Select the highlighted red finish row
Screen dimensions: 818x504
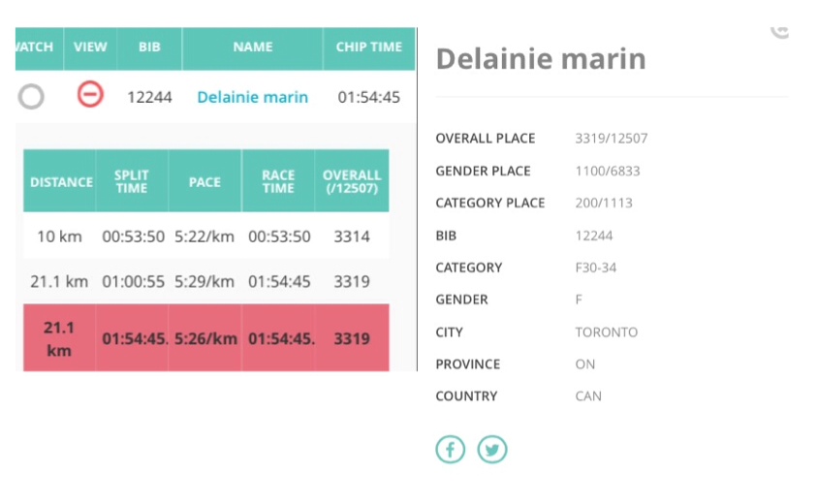click(x=205, y=338)
